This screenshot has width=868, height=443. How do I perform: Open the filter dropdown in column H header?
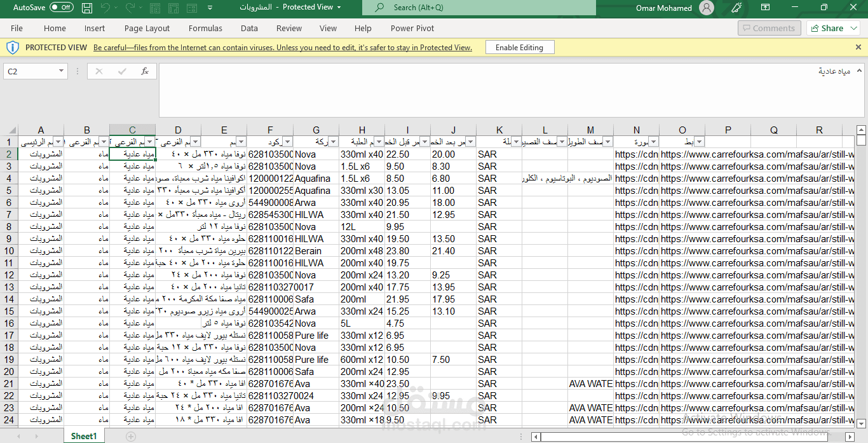[x=379, y=142]
